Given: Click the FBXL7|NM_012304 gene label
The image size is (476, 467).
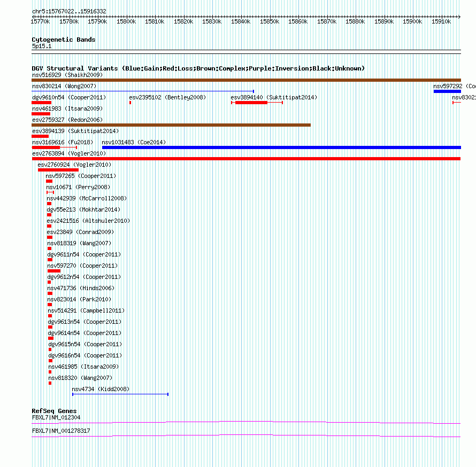Looking at the screenshot, I should click(x=56, y=417).
